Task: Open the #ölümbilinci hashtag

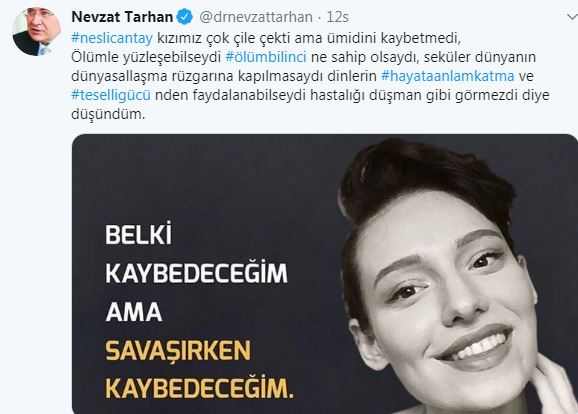Action: click(x=266, y=57)
